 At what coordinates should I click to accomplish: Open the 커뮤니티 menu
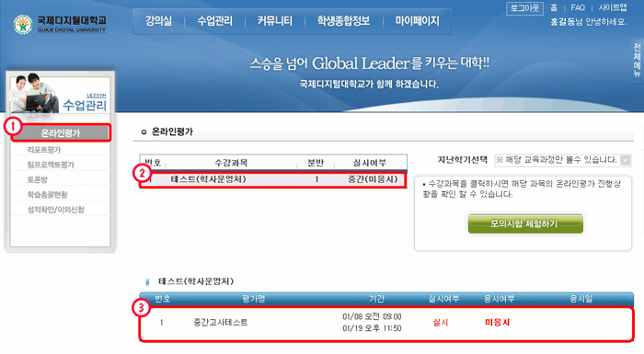click(275, 21)
